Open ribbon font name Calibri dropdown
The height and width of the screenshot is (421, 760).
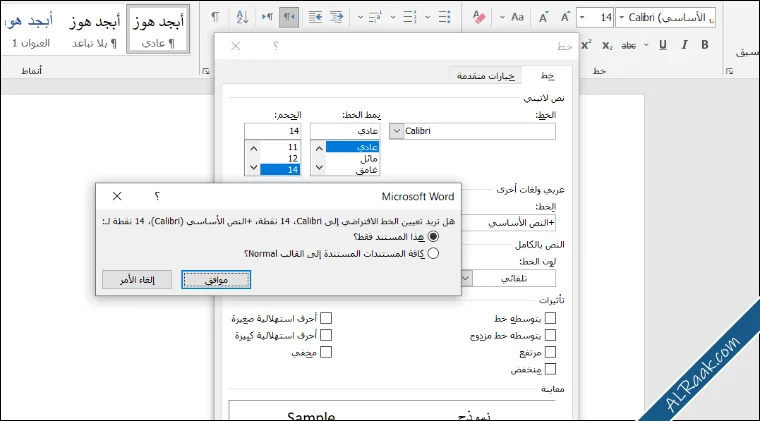pos(622,17)
